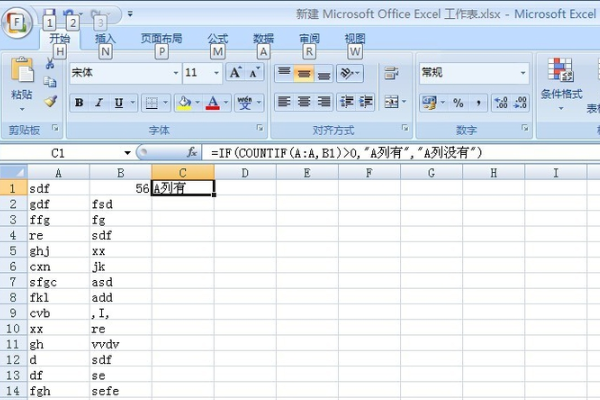Click the Copy icon
The width and height of the screenshot is (600, 400).
pyautogui.click(x=50, y=82)
